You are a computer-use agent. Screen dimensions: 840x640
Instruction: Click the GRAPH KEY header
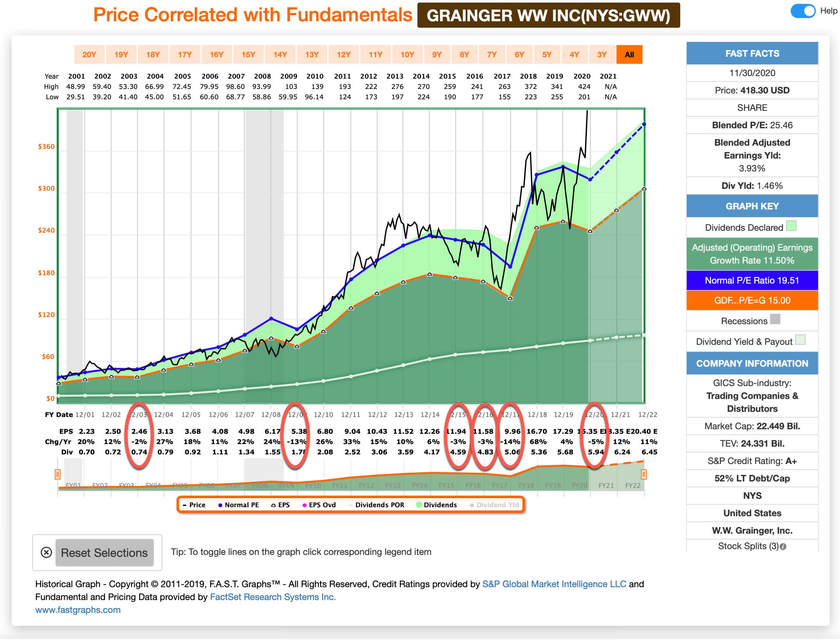pyautogui.click(x=752, y=206)
